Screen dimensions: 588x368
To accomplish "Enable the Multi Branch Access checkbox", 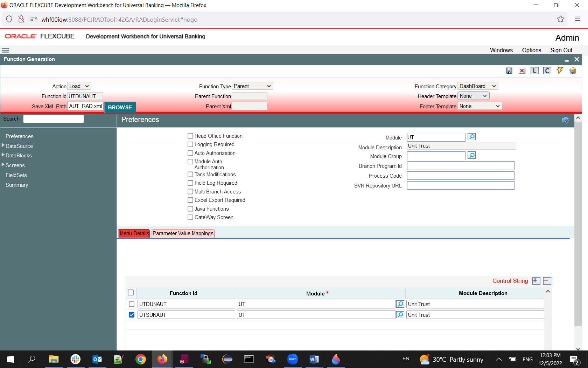I will (190, 191).
